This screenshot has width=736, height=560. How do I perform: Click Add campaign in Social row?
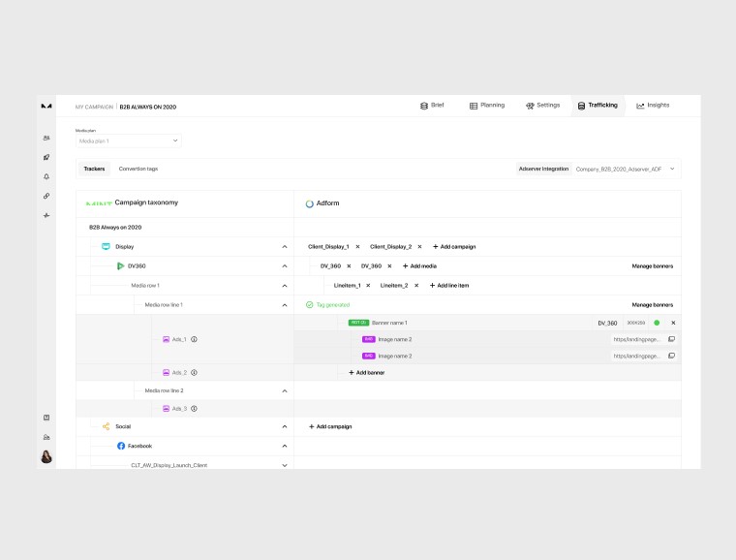tap(330, 426)
